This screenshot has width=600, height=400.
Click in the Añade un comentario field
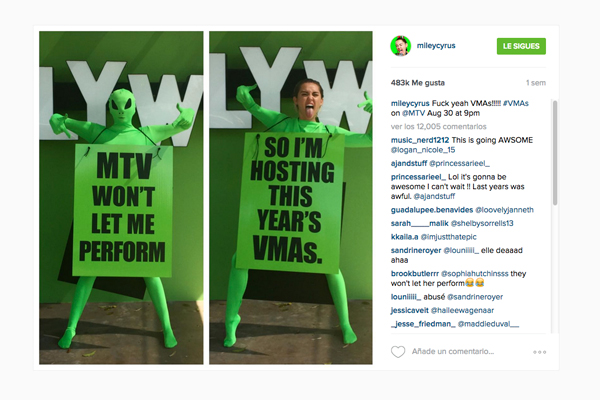tap(453, 351)
